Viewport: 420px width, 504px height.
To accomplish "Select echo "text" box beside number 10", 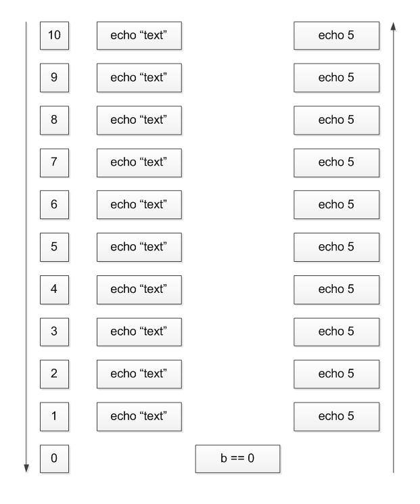I will click(139, 36).
